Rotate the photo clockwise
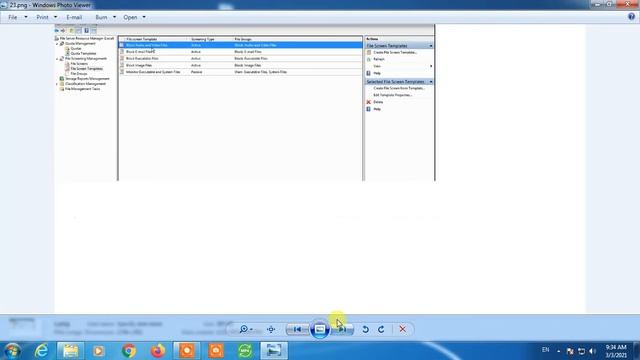Image resolution: width=640 pixels, height=360 pixels. pos(381,329)
